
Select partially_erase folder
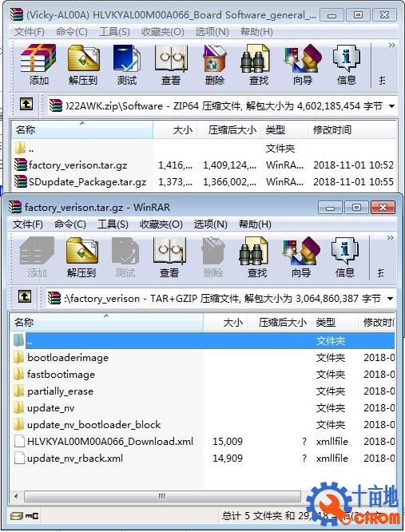pos(203,391)
